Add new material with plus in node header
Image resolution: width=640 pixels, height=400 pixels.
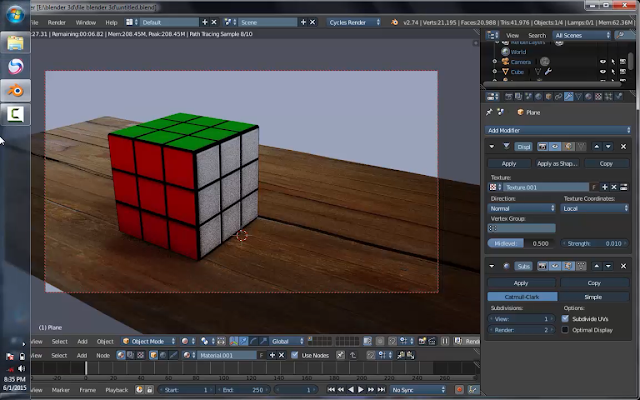(272, 355)
